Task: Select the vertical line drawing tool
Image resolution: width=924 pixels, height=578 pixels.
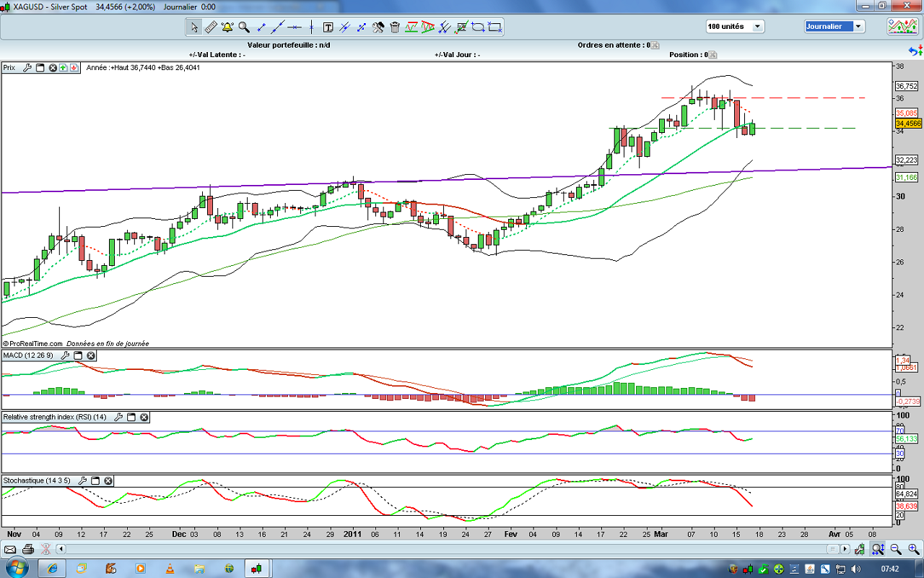Action: pos(311,27)
